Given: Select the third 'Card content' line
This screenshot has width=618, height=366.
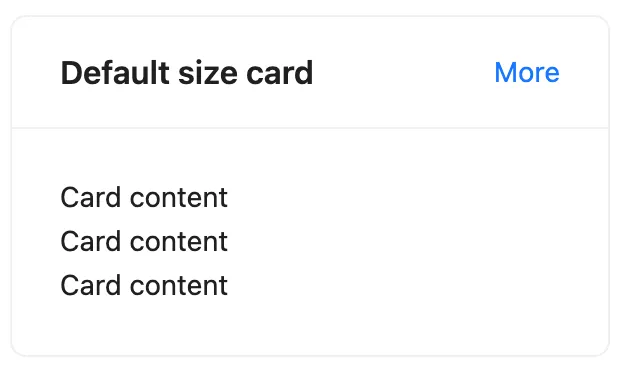Looking at the screenshot, I should pos(144,286).
